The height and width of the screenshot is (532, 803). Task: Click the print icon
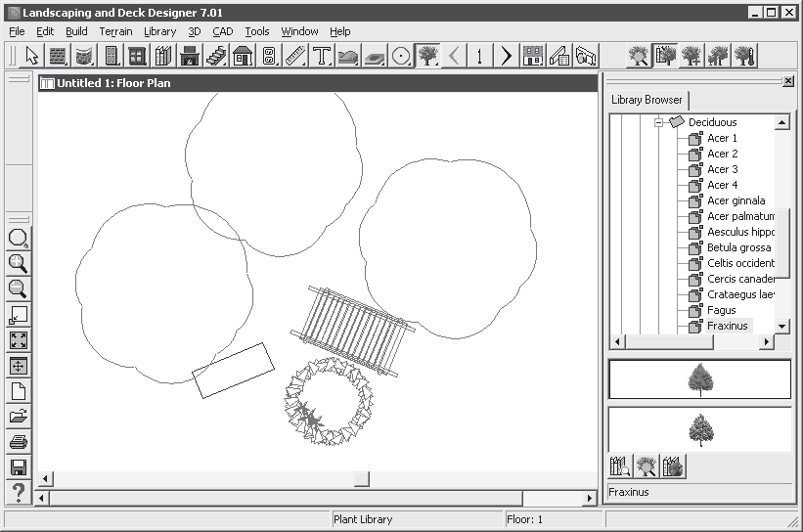tap(18, 442)
